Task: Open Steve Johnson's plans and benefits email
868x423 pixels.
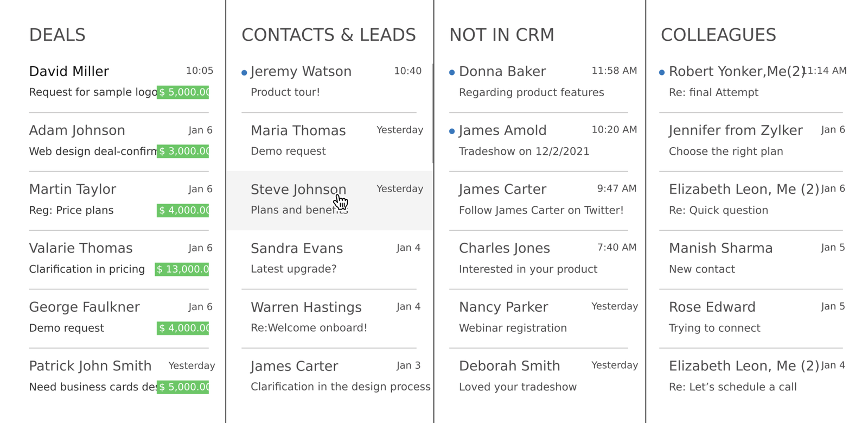Action: click(x=330, y=200)
